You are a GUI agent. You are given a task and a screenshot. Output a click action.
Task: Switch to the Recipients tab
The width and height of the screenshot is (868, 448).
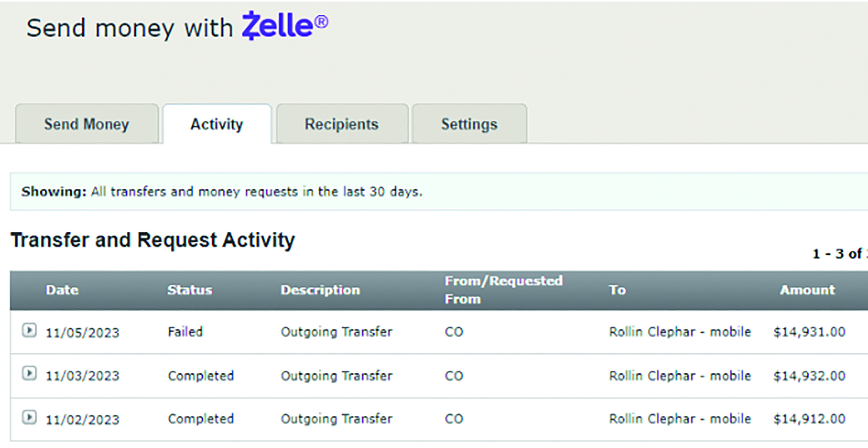[342, 124]
